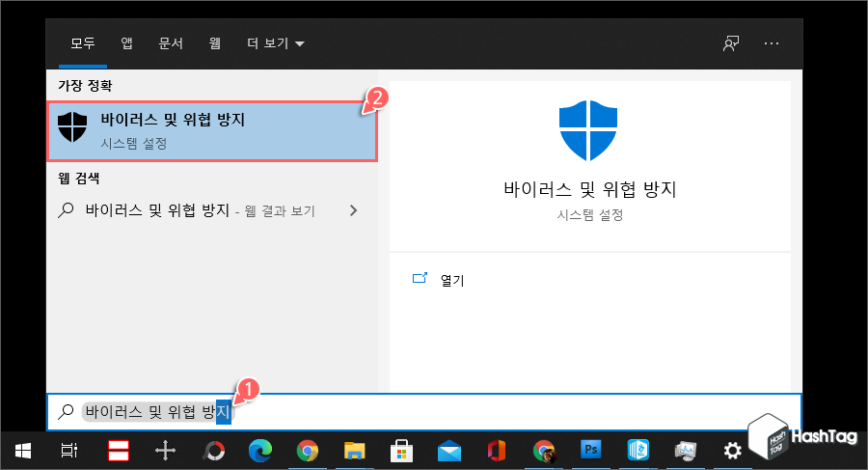The width and height of the screenshot is (868, 470).
Task: Open 바이러스 및 위협 방지 best match result
Action: click(212, 131)
